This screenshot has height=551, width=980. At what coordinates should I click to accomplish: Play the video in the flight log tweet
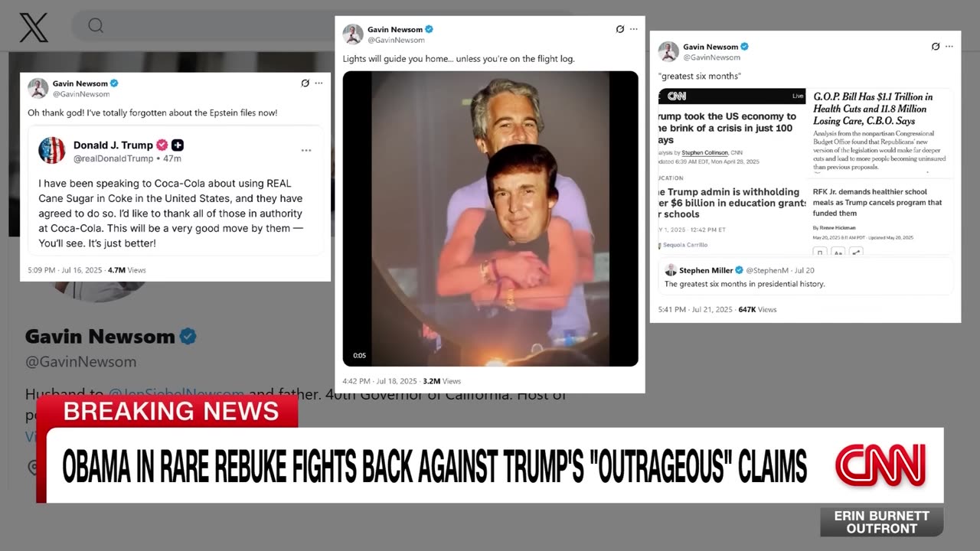click(490, 219)
